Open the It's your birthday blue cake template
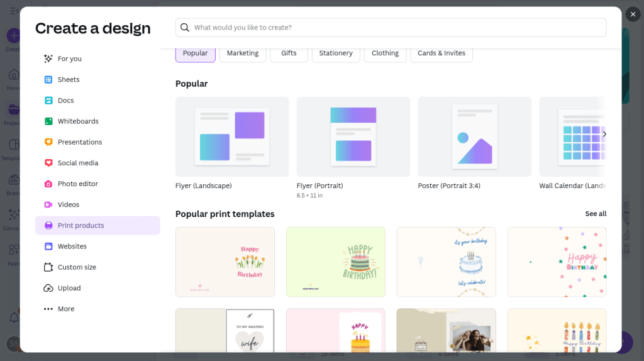Screen dimensions: 644x361 447,262
